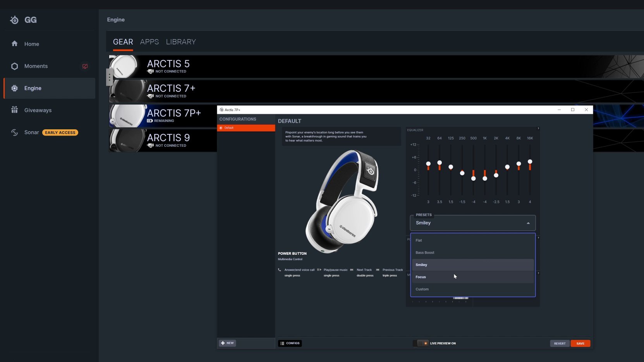The image size is (644, 362).
Task: Click the Equalizer help question mark icon
Action: 538,129
